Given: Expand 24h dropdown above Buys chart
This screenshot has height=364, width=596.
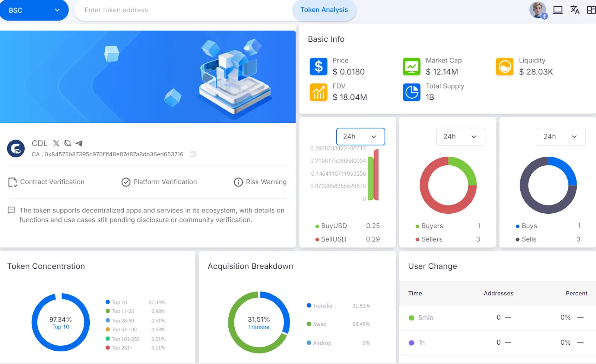Looking at the screenshot, I should (561, 137).
